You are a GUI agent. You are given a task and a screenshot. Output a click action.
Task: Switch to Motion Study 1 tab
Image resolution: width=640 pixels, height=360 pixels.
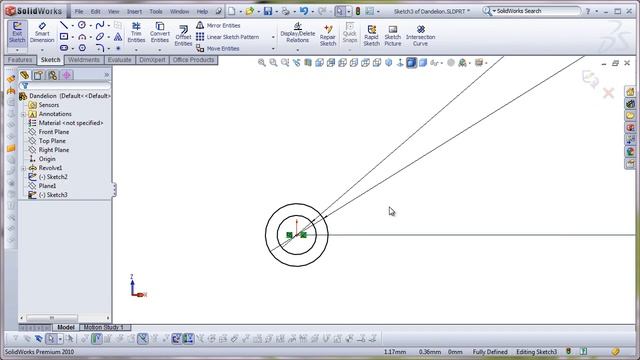point(104,327)
